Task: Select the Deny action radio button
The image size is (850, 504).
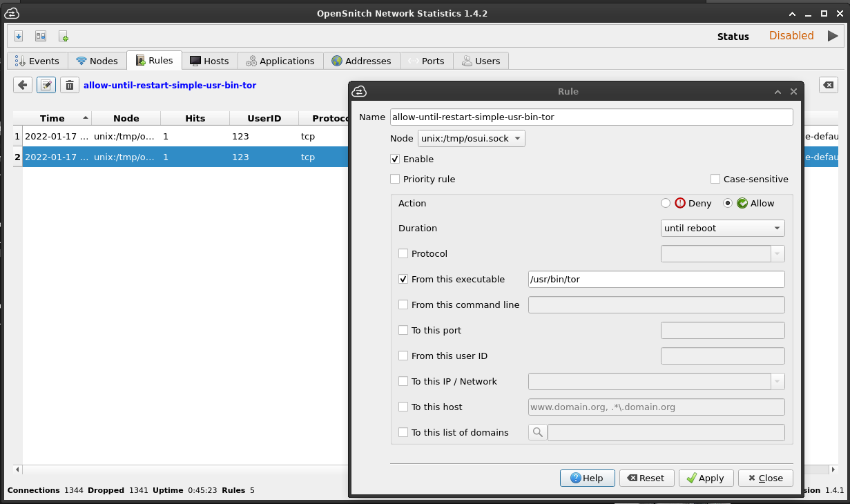Action: pyautogui.click(x=666, y=204)
